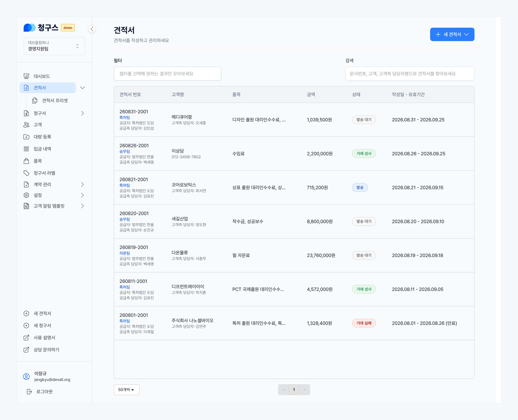Screen dimensions: 518x420
Task: Click the 작성일 - 유효기간 column header
Action: (x=408, y=94)
